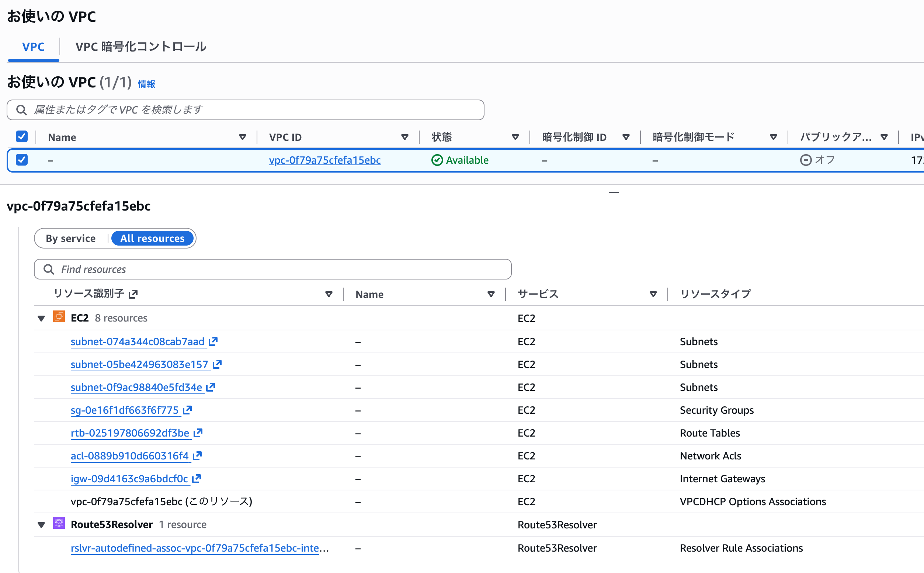Click the Internet Gateways resource type cell
Screen dimensions: 924x573
tap(722, 479)
